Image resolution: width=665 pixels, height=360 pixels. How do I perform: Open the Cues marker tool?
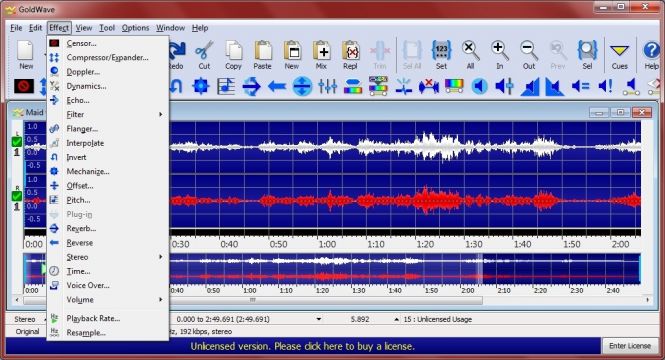point(619,55)
